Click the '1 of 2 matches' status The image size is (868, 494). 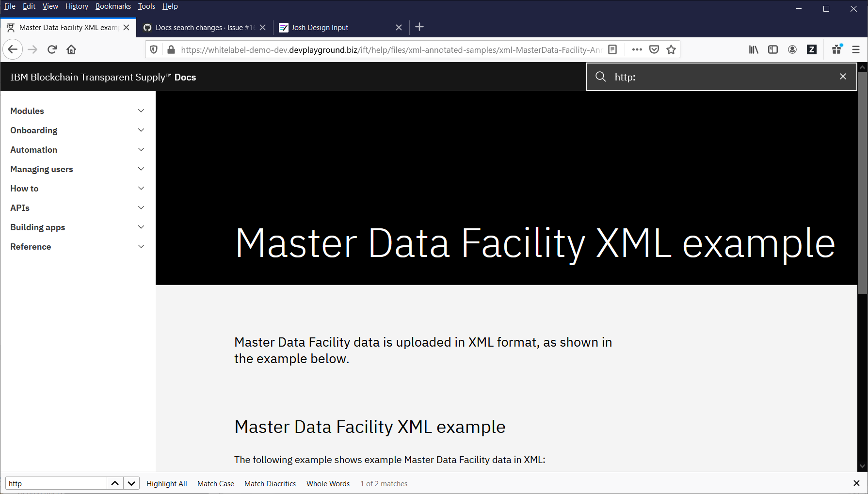[384, 484]
